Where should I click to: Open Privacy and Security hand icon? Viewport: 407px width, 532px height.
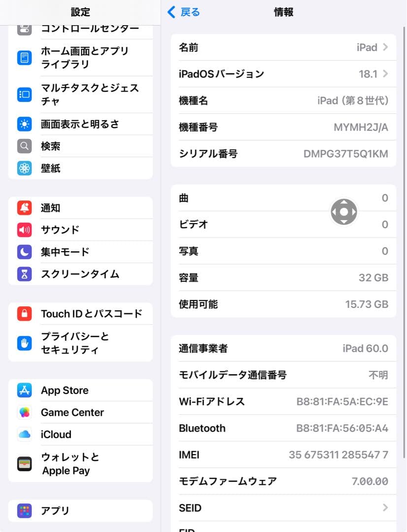click(x=25, y=343)
